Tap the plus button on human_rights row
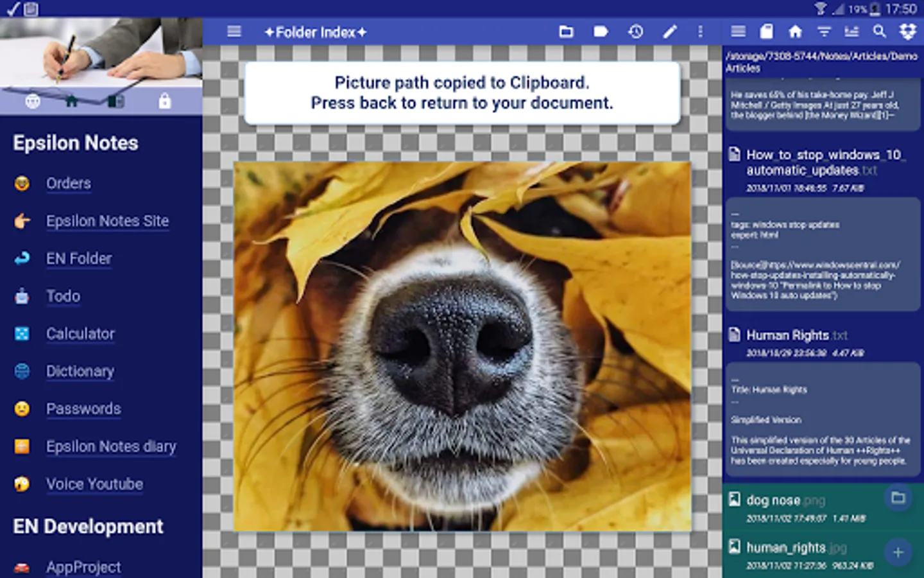The image size is (924, 578). tap(898, 552)
